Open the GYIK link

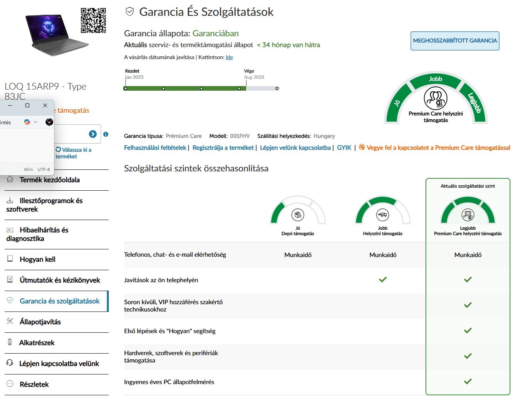coord(344,148)
